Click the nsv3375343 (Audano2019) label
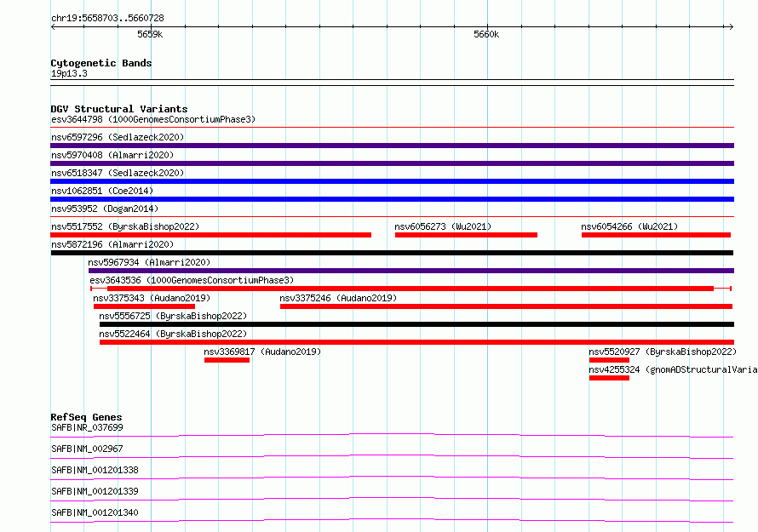Viewport: 758px width, 532px height. coord(152,298)
